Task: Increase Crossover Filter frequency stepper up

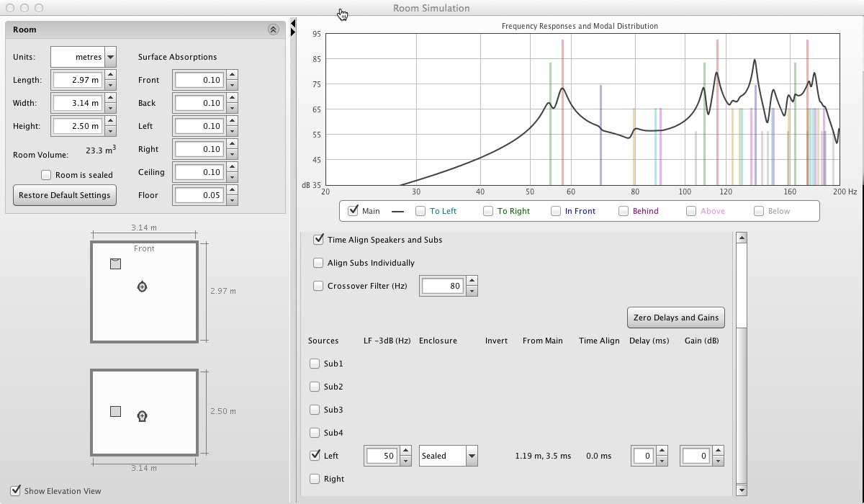Action: coord(472,281)
